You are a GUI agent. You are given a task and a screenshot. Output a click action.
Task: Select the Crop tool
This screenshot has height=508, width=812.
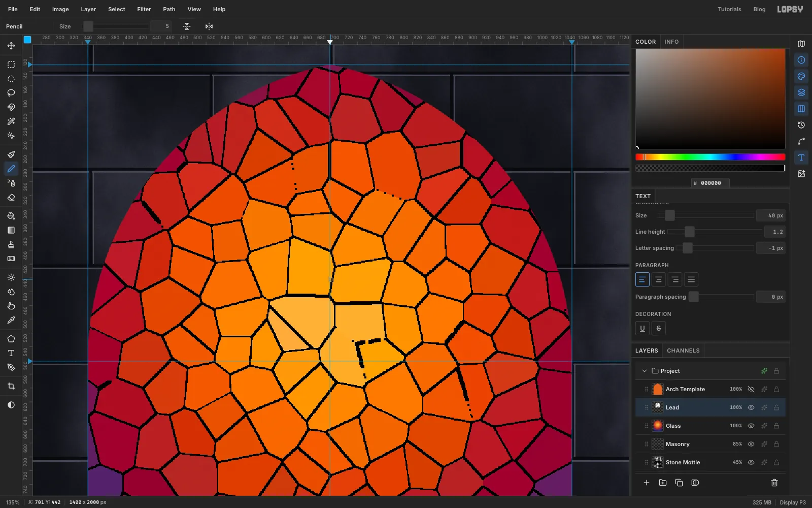tap(11, 386)
